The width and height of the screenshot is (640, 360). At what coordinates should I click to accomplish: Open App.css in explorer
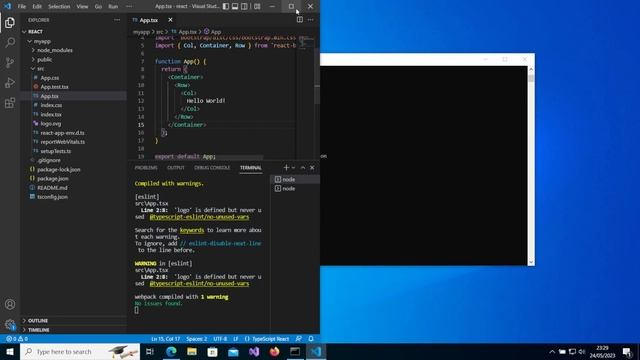coord(73,78)
